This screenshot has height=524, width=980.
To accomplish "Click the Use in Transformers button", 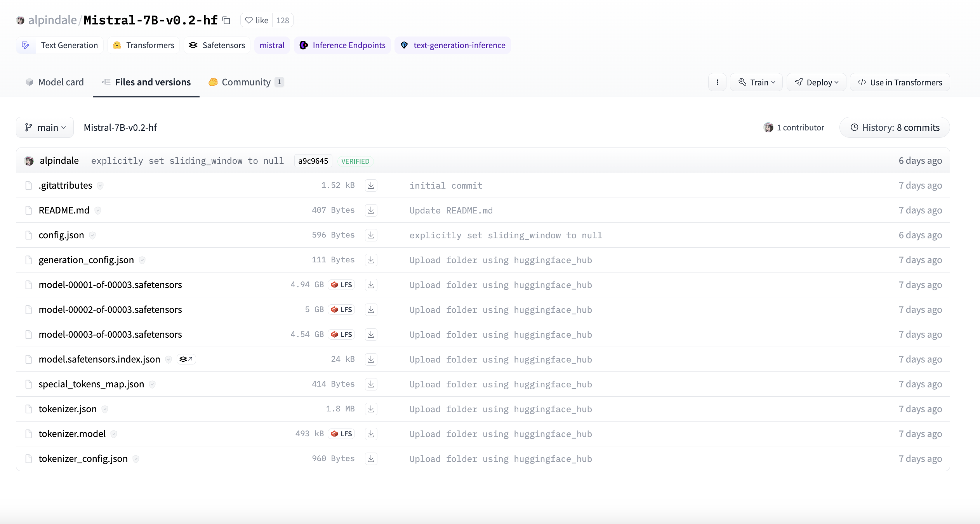I will tap(899, 82).
